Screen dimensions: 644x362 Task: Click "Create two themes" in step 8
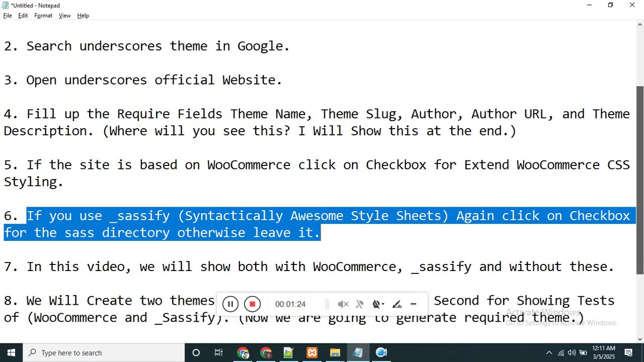pyautogui.click(x=150, y=301)
